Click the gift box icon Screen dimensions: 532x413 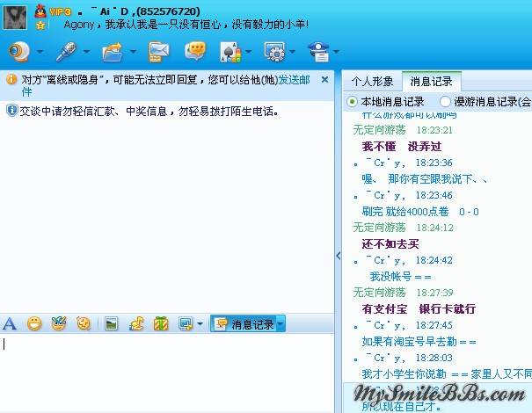pos(160,323)
